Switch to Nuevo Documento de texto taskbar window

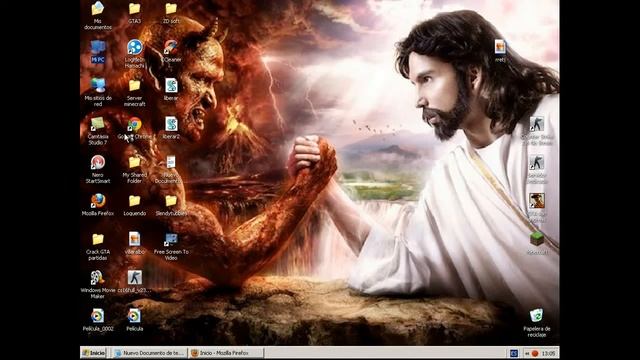(x=149, y=353)
